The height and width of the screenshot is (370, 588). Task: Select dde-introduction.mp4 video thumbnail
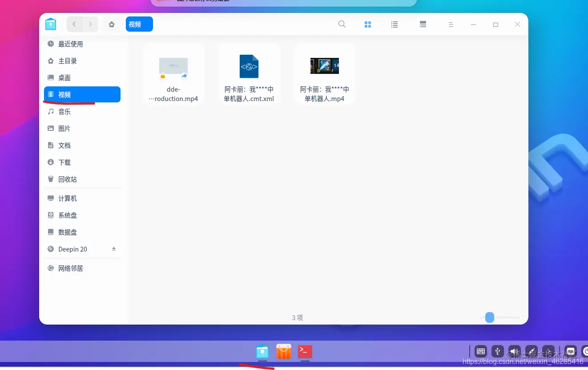[x=173, y=67]
